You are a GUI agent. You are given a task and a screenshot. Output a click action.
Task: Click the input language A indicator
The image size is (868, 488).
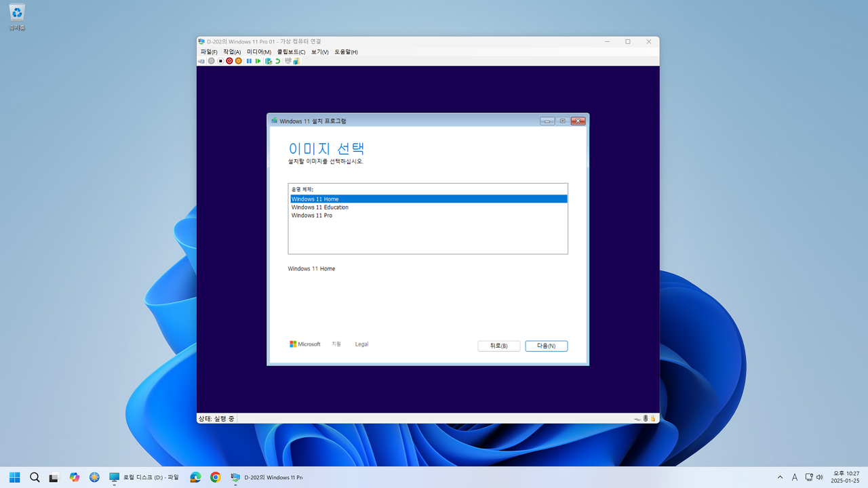click(795, 477)
